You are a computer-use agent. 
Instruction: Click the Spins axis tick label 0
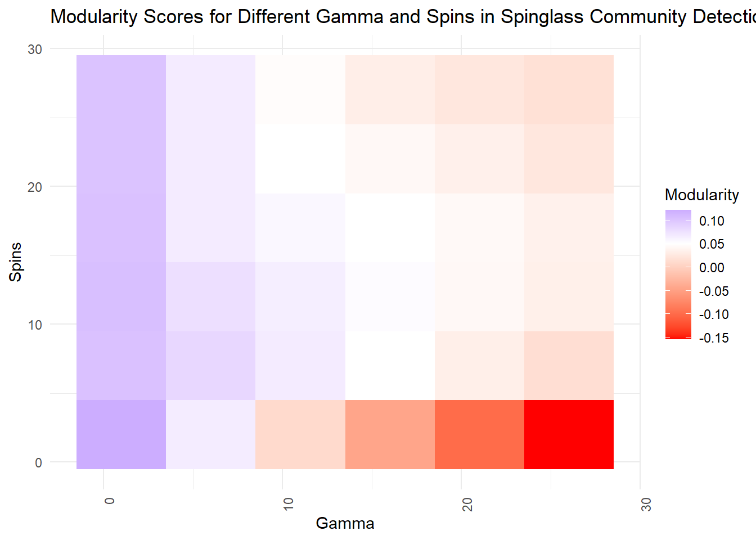pyautogui.click(x=38, y=463)
